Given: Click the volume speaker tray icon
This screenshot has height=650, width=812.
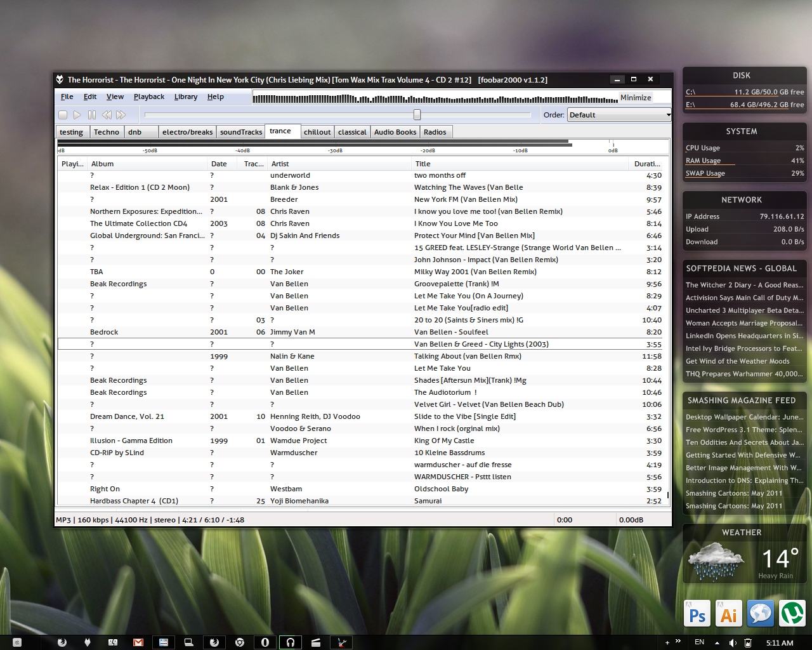Looking at the screenshot, I should click(733, 642).
